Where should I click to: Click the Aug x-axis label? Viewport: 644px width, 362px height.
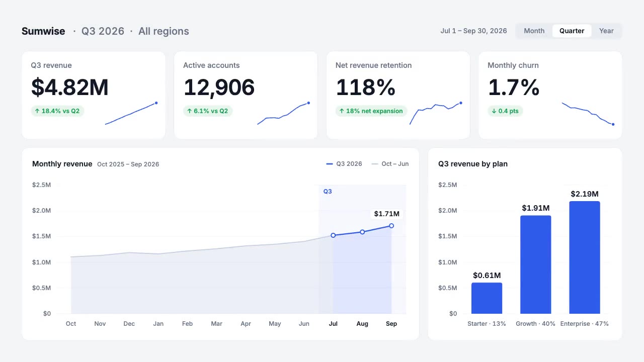(362, 324)
